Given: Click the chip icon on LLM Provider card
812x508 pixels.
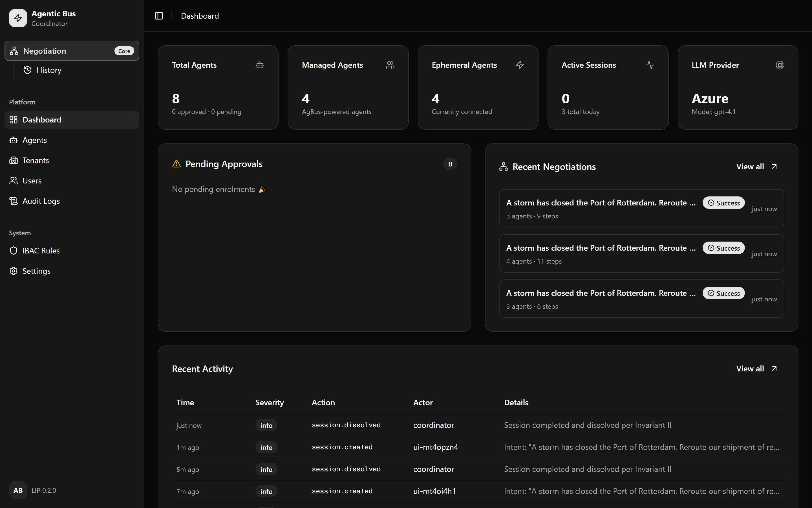Looking at the screenshot, I should coord(780,65).
